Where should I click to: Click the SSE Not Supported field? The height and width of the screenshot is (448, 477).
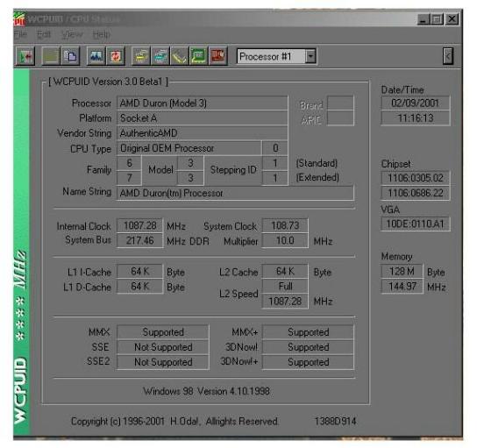pos(163,347)
